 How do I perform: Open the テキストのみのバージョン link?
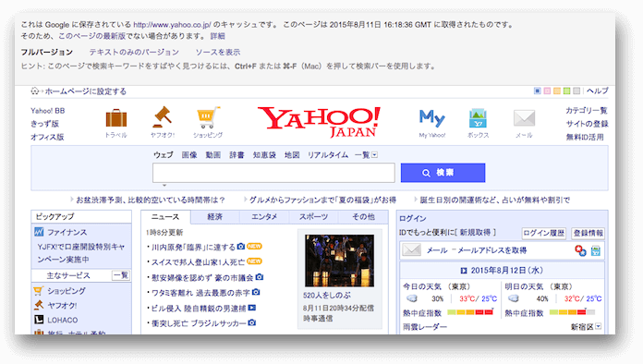[134, 52]
